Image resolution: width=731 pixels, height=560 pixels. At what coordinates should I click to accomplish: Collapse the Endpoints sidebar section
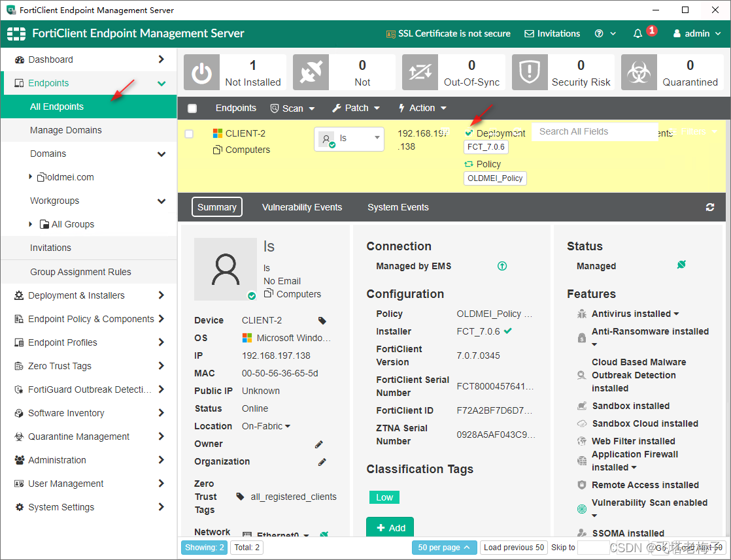161,84
